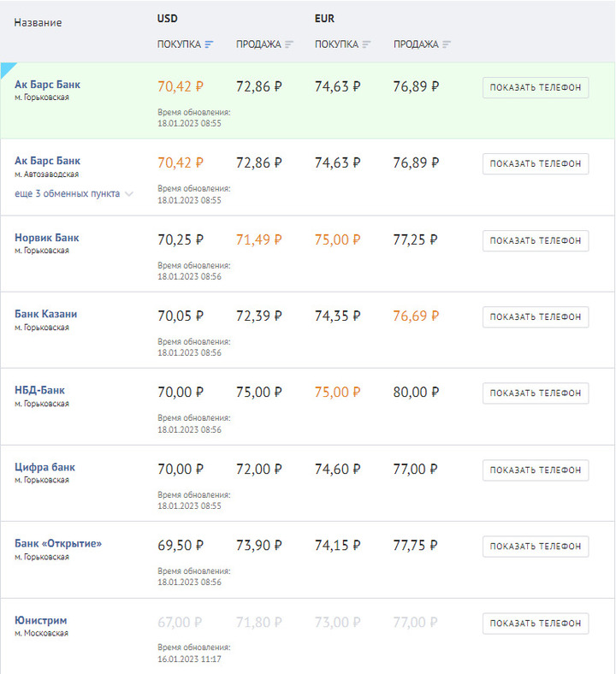The image size is (616, 674).
Task: Click chevron beside 'еще 3 обменных пункта'
Action: pos(129,194)
